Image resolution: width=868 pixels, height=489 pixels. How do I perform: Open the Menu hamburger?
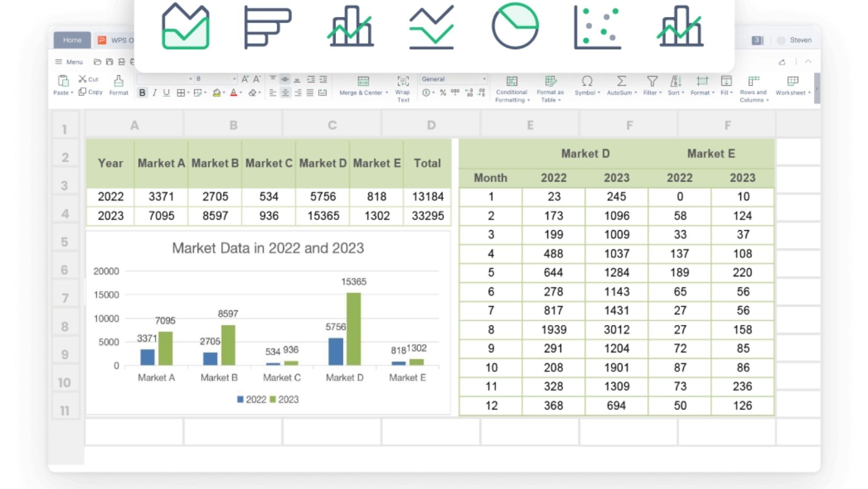point(59,62)
